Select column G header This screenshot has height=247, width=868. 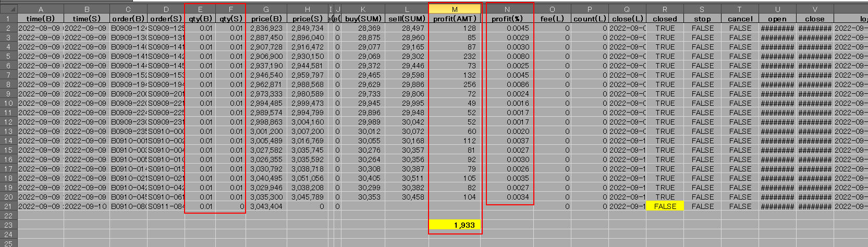point(266,9)
